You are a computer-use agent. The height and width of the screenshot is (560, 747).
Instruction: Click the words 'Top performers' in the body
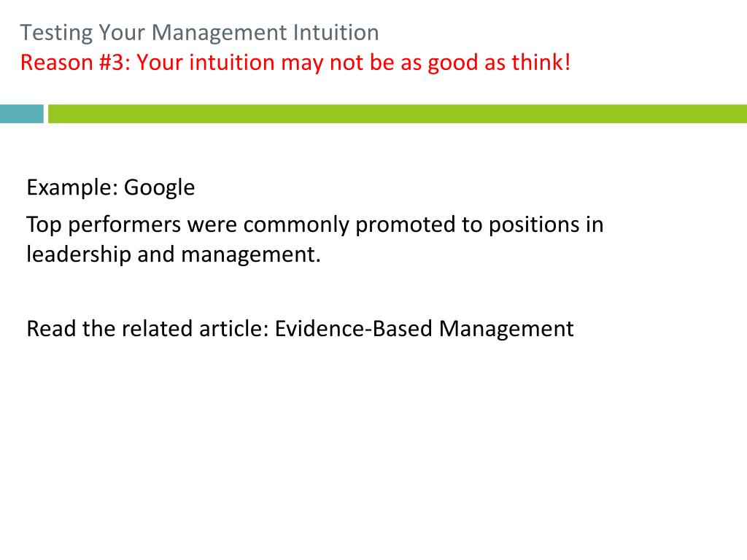click(104, 225)
